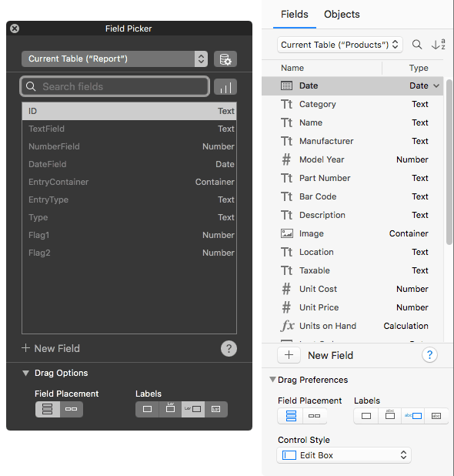Select vertical field placement in Field Picker
Viewport: 454px width, 476px height.
(x=48, y=409)
